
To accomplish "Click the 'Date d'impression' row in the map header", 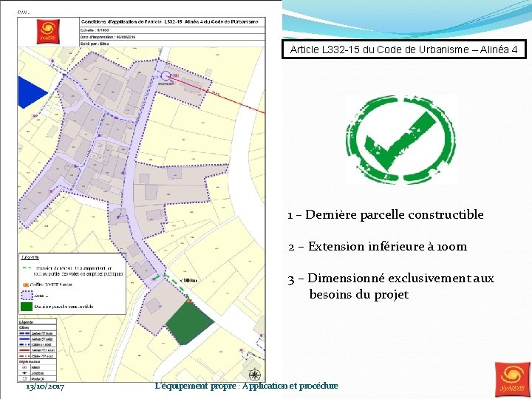I will (171, 37).
